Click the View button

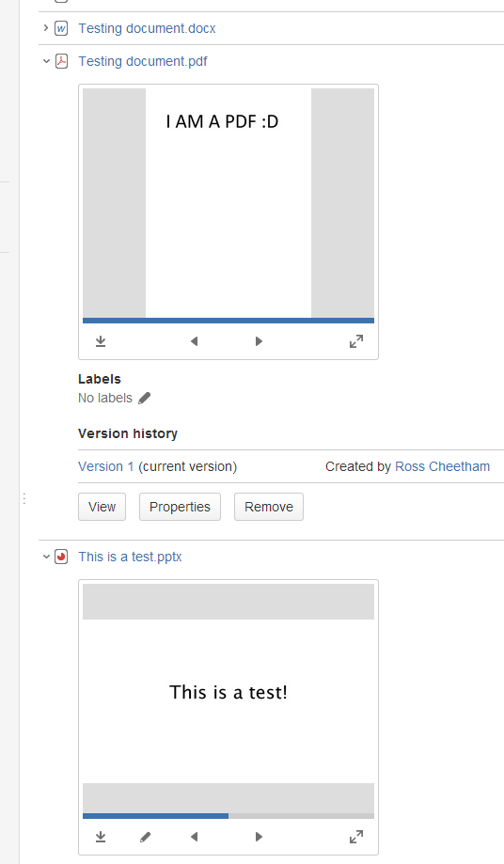pos(102,507)
